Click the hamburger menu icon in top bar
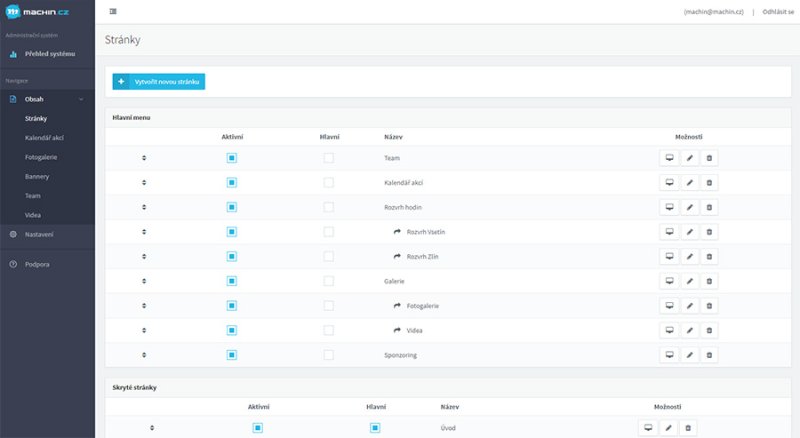 [x=113, y=11]
